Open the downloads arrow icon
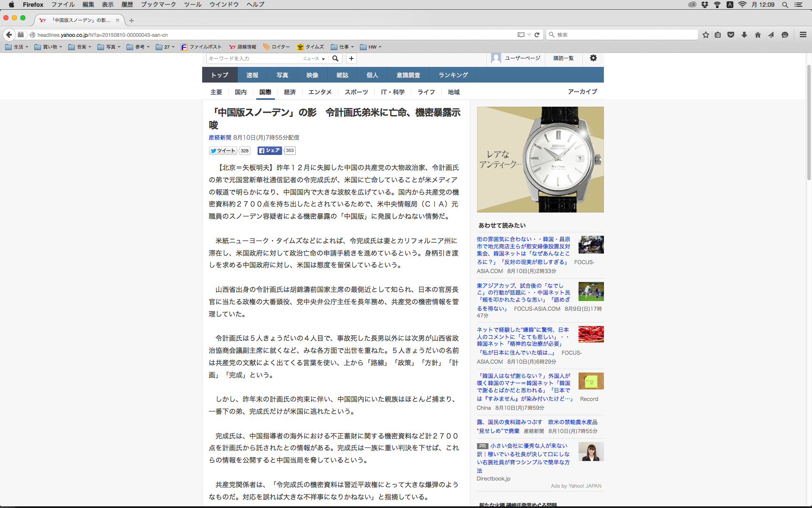Image resolution: width=812 pixels, height=508 pixels. pos(744,35)
